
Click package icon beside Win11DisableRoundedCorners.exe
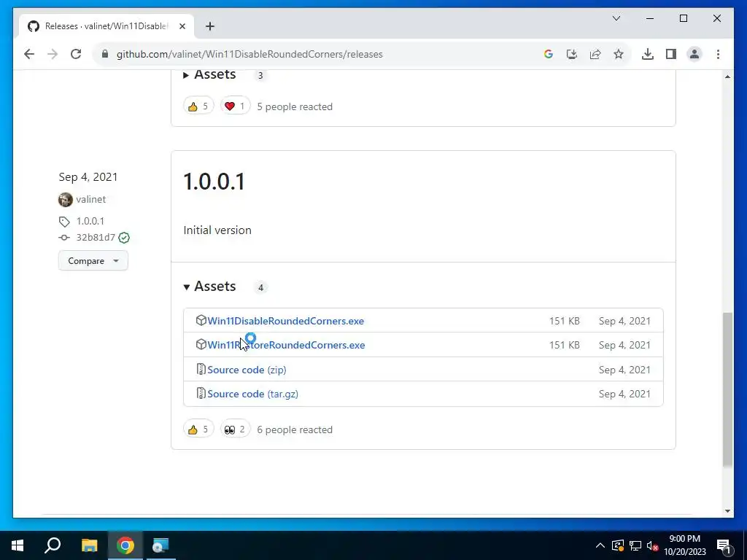201,321
